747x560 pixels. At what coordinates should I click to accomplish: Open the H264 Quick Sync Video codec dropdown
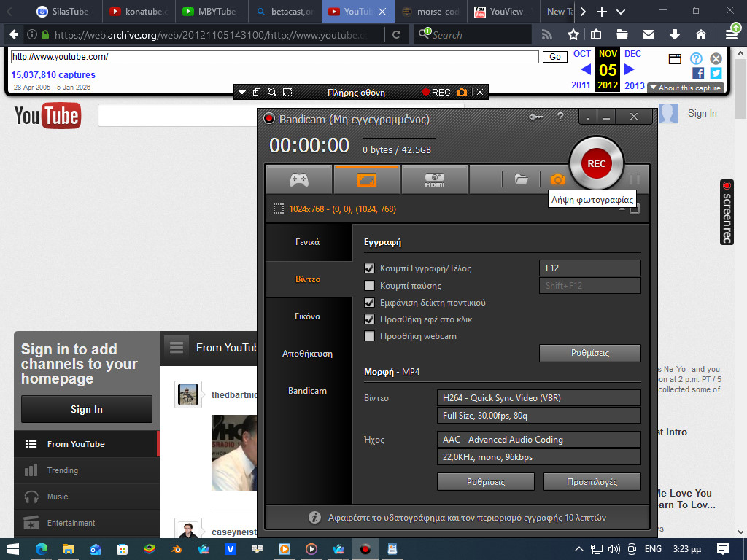538,397
